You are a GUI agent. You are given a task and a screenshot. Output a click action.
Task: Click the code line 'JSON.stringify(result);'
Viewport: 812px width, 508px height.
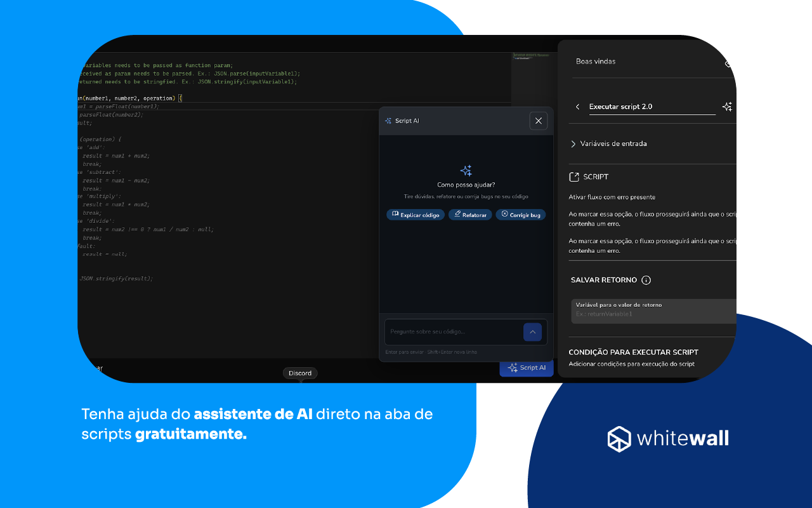pyautogui.click(x=116, y=278)
